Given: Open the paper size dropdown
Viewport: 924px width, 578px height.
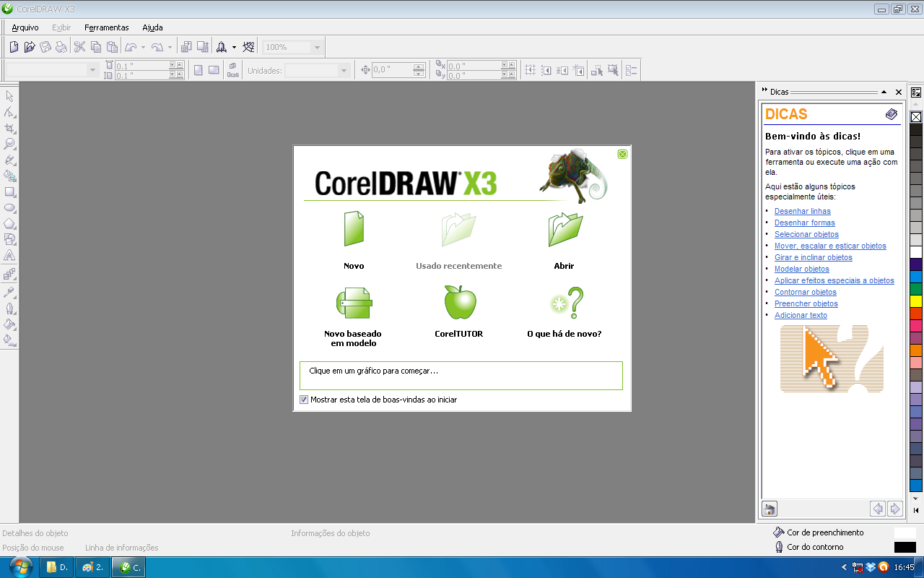Looking at the screenshot, I should click(x=92, y=70).
